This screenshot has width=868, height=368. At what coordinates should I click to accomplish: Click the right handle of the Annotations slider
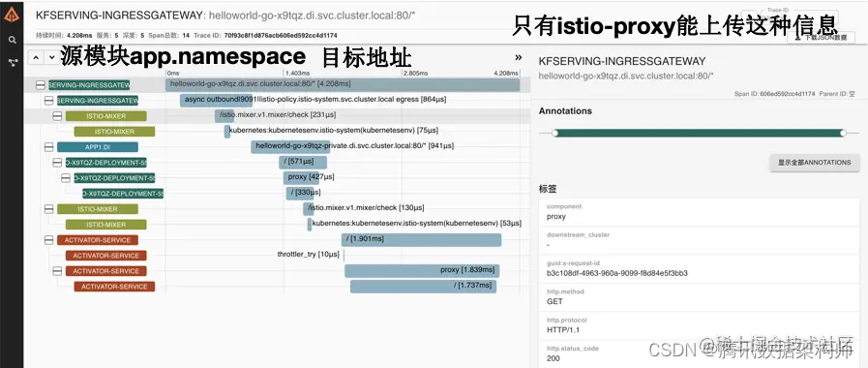[843, 133]
